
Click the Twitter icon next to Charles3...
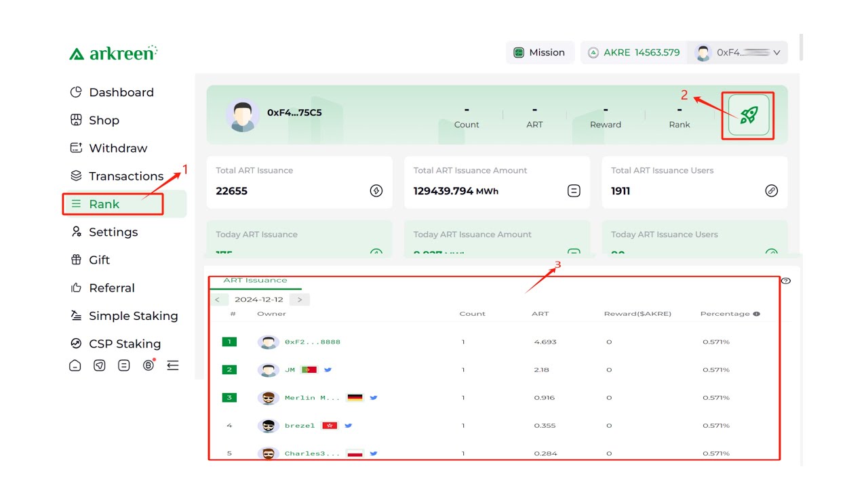pyautogui.click(x=374, y=453)
